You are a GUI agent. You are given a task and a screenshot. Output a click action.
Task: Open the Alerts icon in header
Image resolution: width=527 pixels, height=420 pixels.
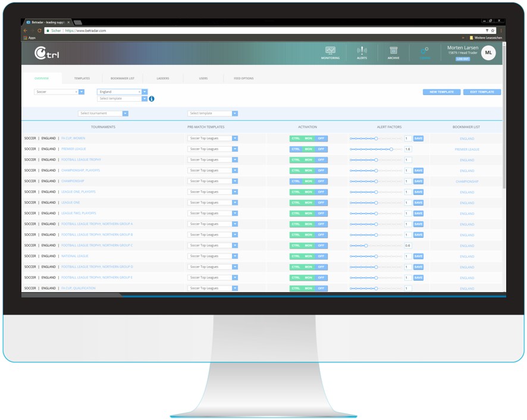click(x=362, y=52)
